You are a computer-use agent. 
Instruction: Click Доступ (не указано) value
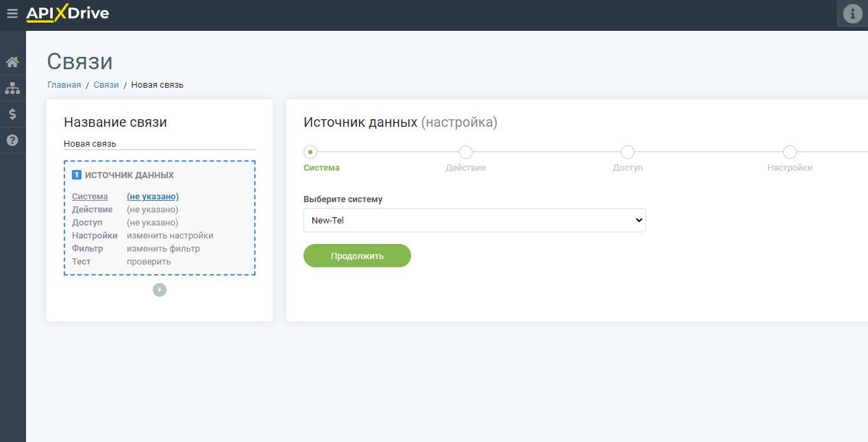[x=153, y=223]
